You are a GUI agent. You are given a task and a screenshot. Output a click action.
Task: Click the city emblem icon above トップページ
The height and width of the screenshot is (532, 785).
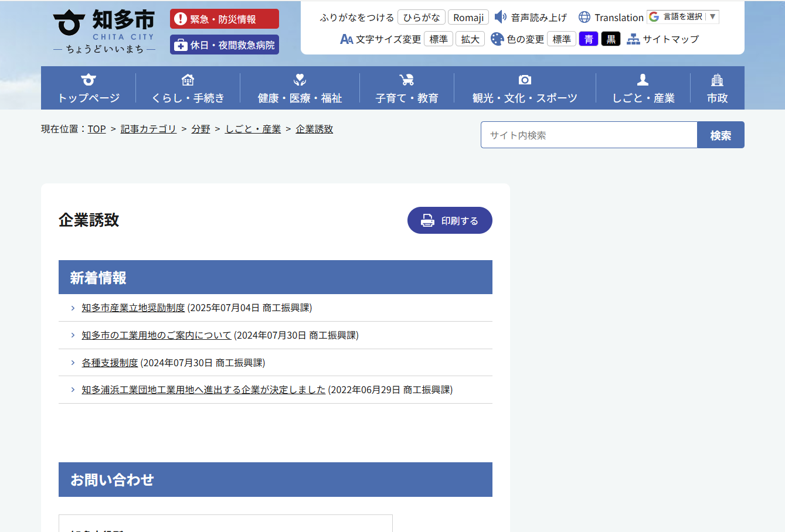[89, 79]
